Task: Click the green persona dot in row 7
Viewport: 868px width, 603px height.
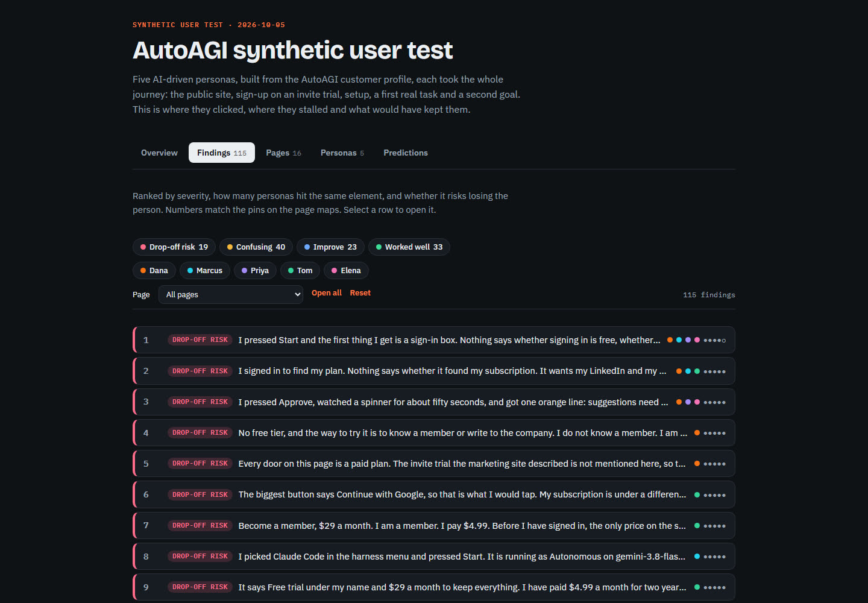Action: [x=697, y=526]
